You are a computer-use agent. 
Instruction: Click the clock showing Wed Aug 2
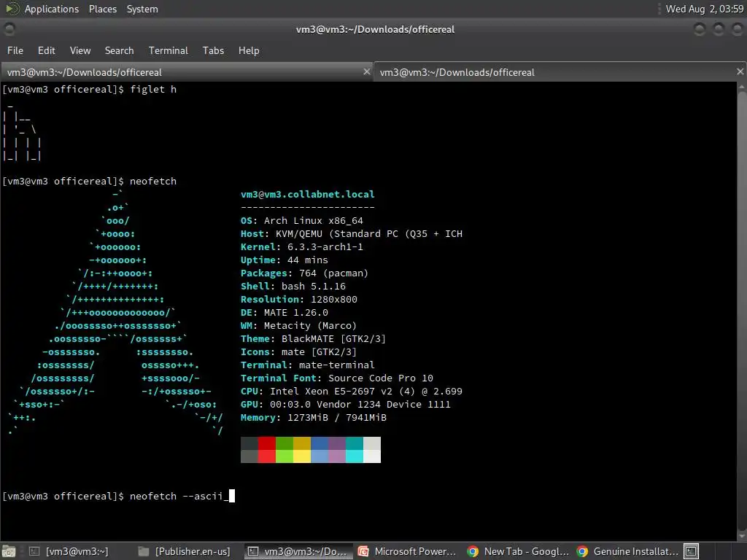[704, 9]
